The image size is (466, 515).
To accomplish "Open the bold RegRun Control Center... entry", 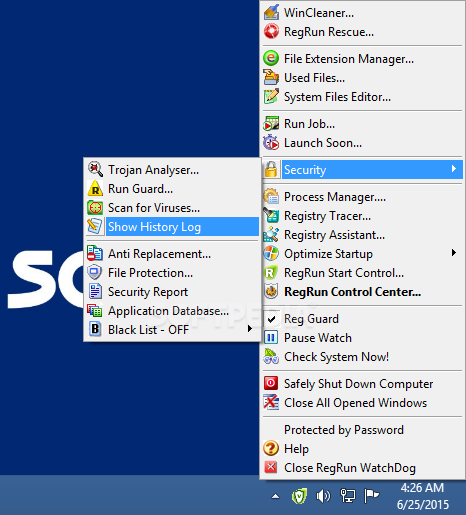I will click(362, 292).
